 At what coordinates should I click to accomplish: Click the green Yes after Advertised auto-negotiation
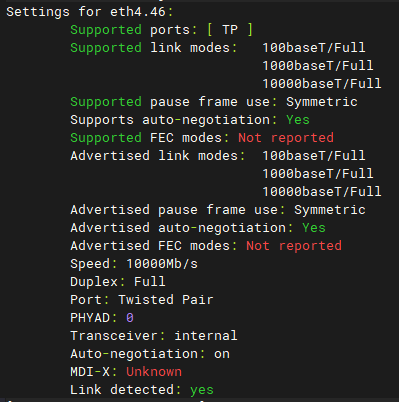coord(314,228)
